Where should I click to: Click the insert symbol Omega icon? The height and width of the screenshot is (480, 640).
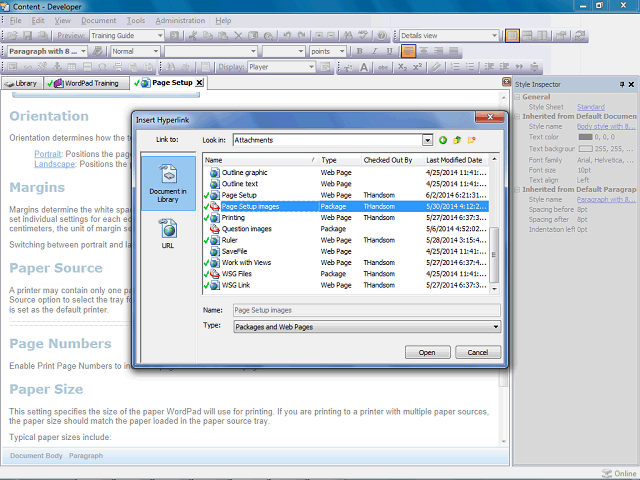click(x=102, y=67)
